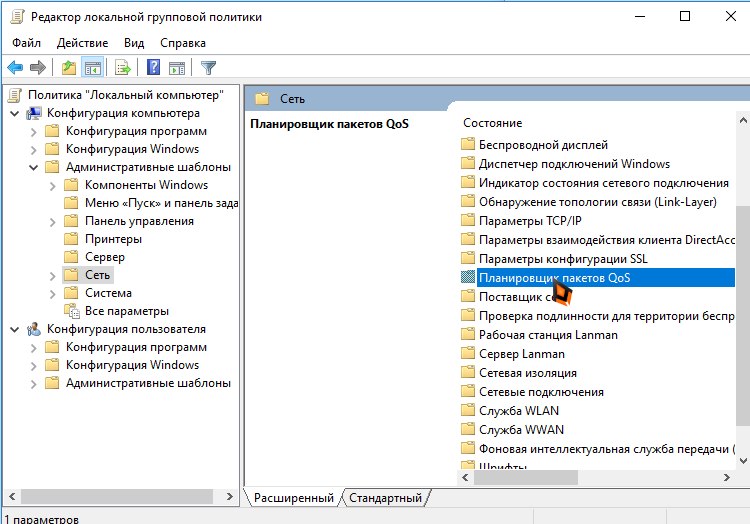Select 'Сервер Lanman' folder
Screen dimensions: 750x524
point(521,354)
